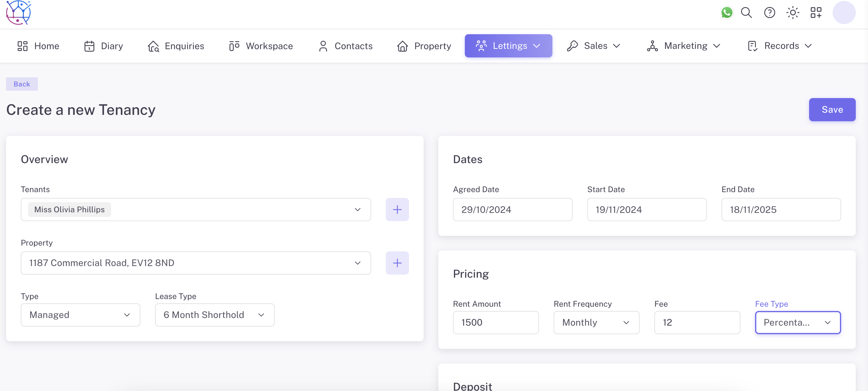Add a new tenant with plus button
Viewport: 868px width, 391px height.
pyautogui.click(x=397, y=210)
